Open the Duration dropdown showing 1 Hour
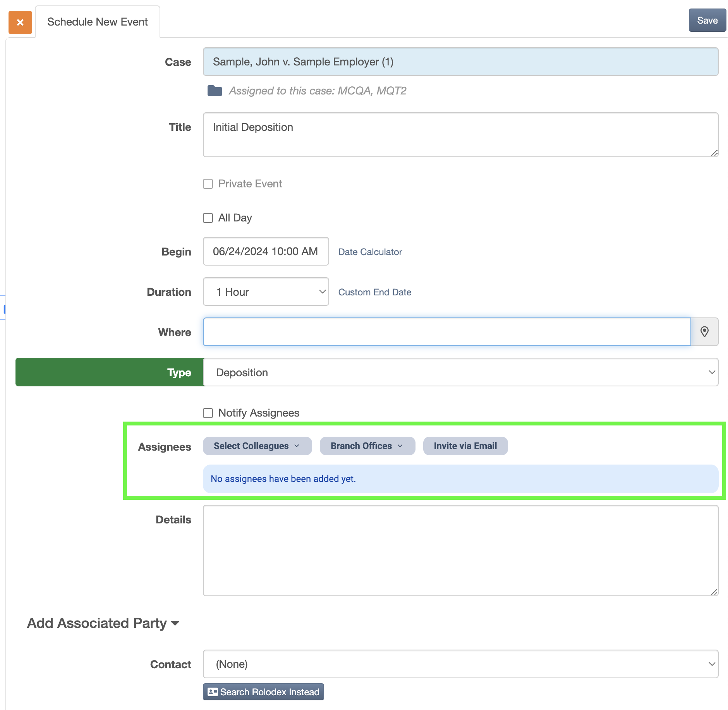Screen dimensions: 728x710 coord(266,292)
